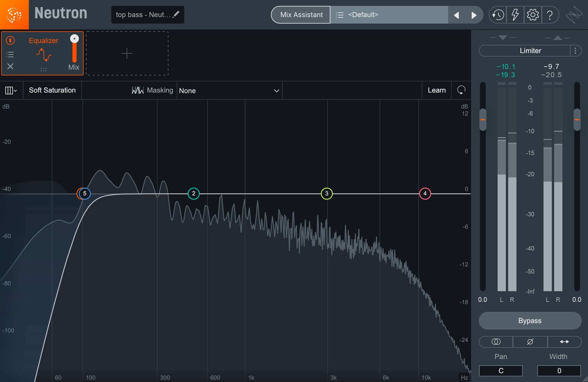Expand the EQ band view columns dropdown
Image resolution: width=588 pixels, height=382 pixels.
(11, 90)
